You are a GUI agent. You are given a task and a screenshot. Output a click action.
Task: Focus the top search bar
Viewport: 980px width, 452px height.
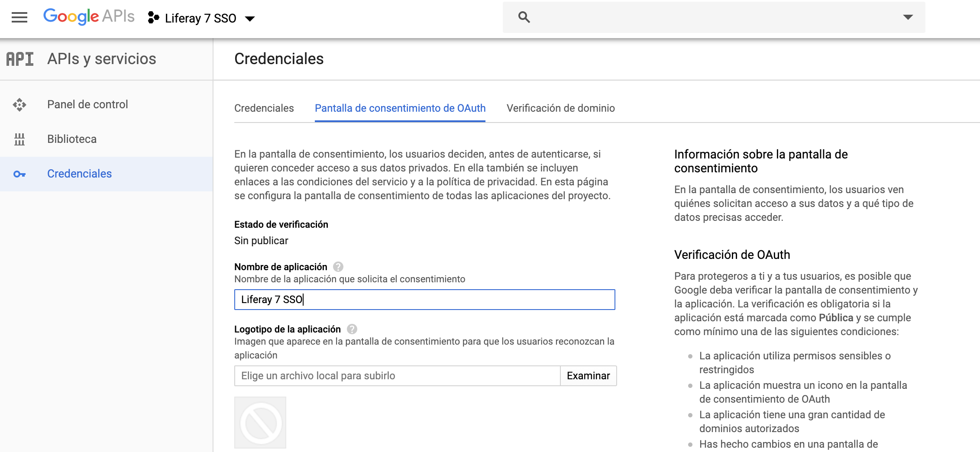point(714,17)
